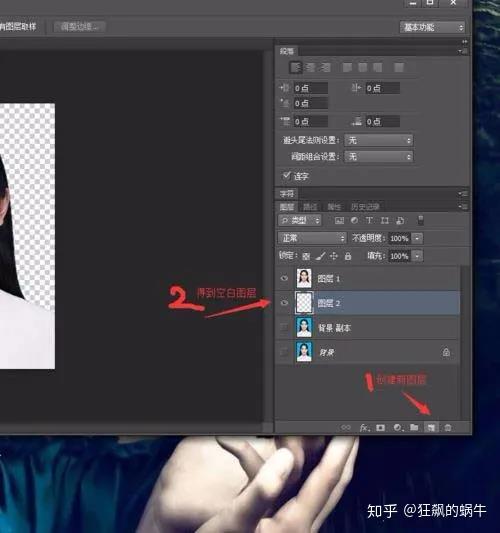Add a layer mask via bottom icon
Viewport: 500px width, 533px height.
pyautogui.click(x=380, y=428)
